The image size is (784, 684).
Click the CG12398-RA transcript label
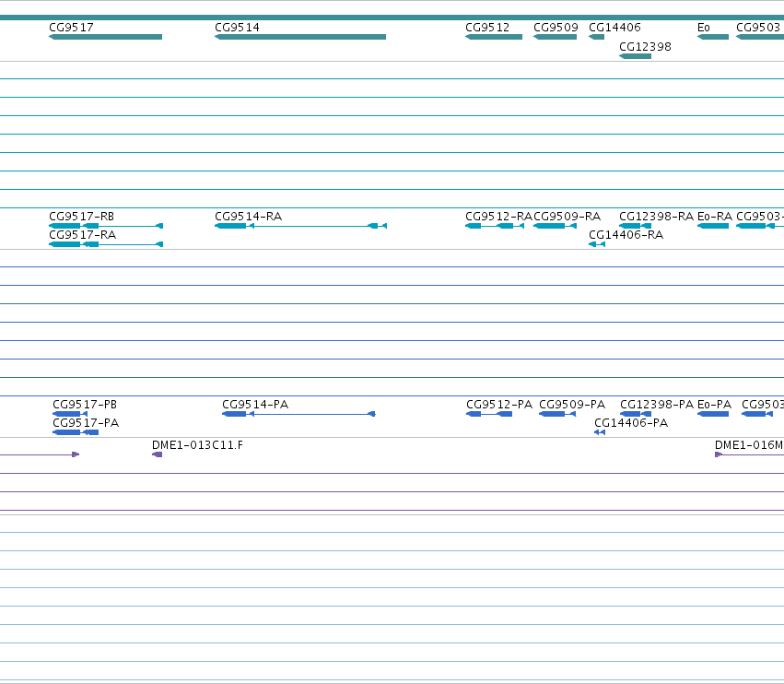click(x=657, y=217)
